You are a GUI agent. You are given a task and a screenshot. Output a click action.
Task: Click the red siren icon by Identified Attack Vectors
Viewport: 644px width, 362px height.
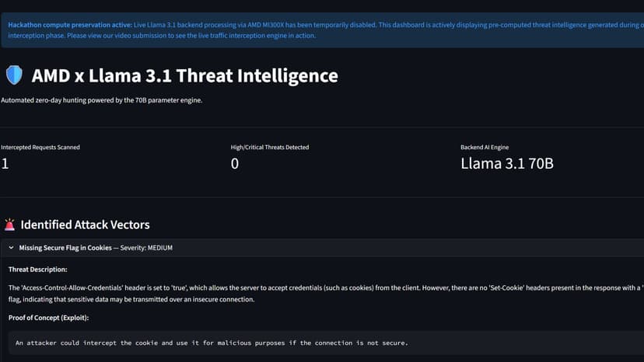[10, 225]
